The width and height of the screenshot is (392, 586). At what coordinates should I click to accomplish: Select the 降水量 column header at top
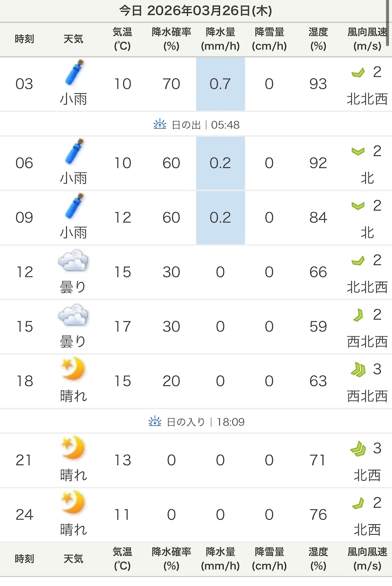[220, 39]
